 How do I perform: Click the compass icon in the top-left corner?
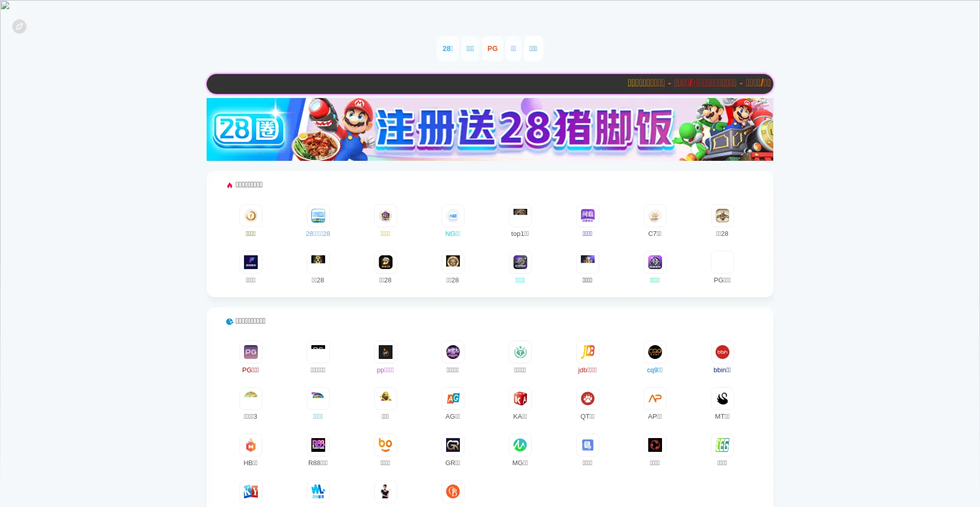(19, 27)
